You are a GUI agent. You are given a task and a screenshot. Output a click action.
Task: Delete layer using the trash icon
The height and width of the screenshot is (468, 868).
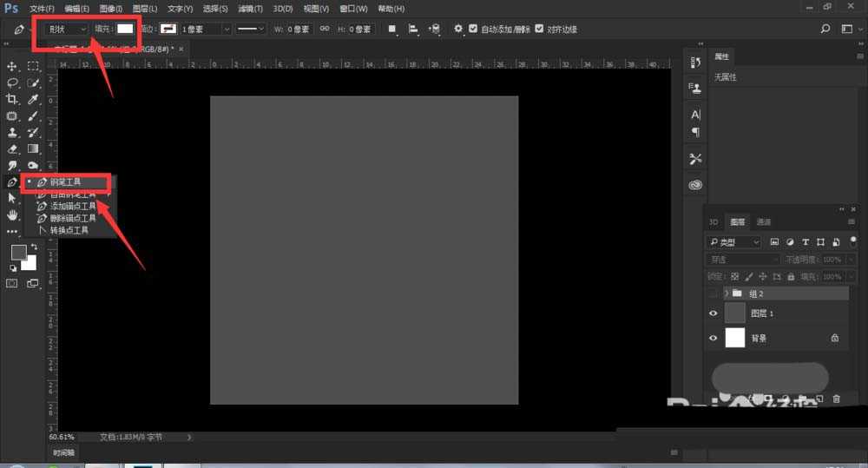coord(837,399)
